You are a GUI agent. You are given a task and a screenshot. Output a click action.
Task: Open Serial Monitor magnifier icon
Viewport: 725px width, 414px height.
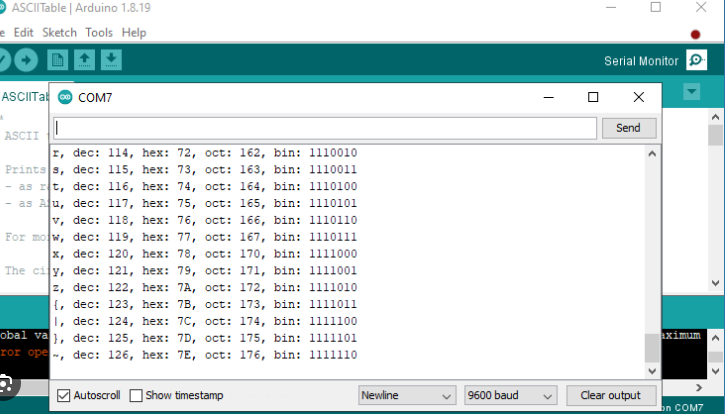pos(696,61)
